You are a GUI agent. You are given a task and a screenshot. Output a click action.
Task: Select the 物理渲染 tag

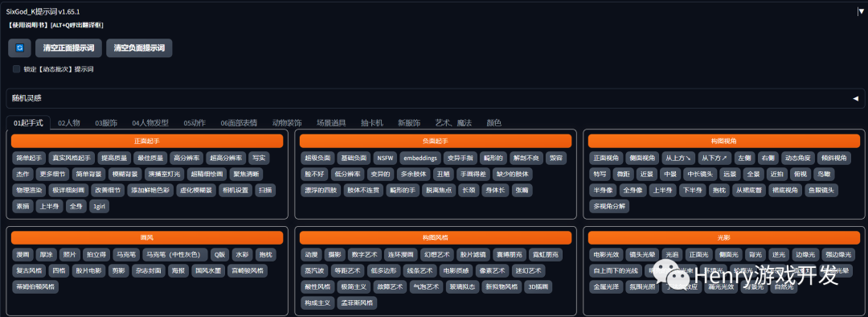[28, 190]
